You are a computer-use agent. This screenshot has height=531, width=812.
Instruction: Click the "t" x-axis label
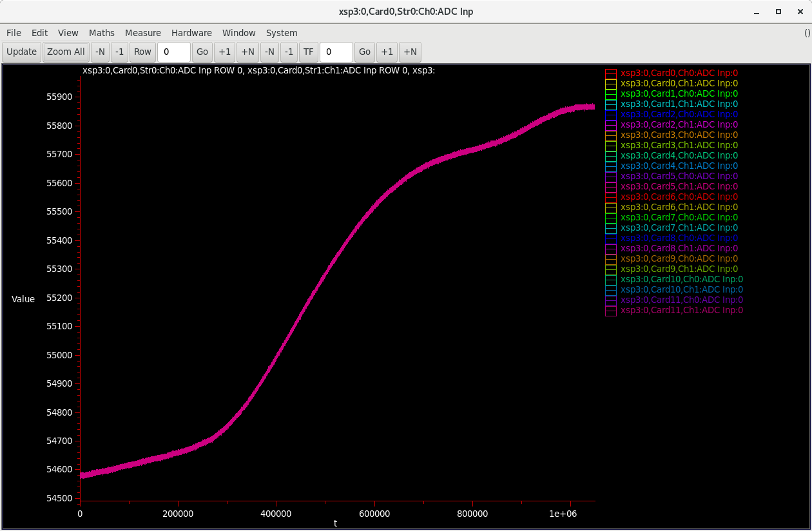point(335,523)
